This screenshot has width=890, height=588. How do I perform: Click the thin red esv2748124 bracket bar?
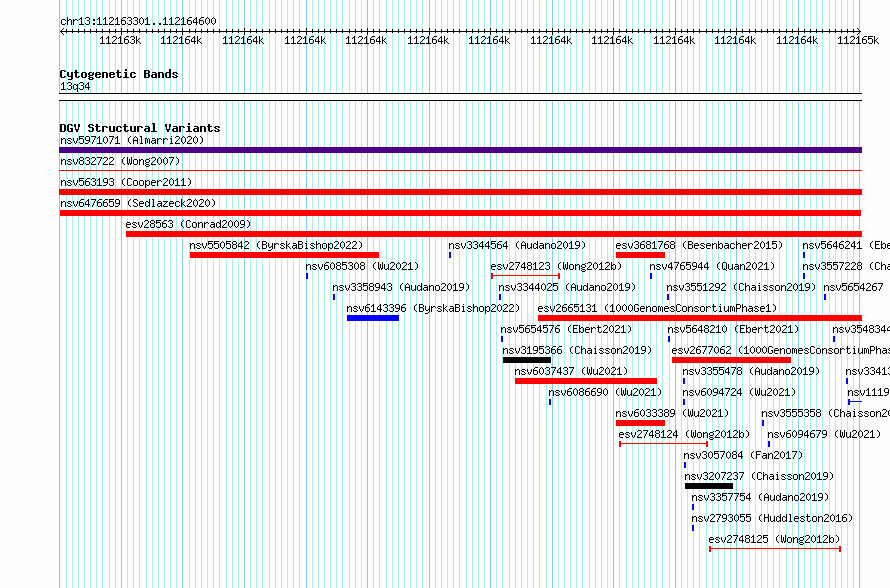pos(664,444)
